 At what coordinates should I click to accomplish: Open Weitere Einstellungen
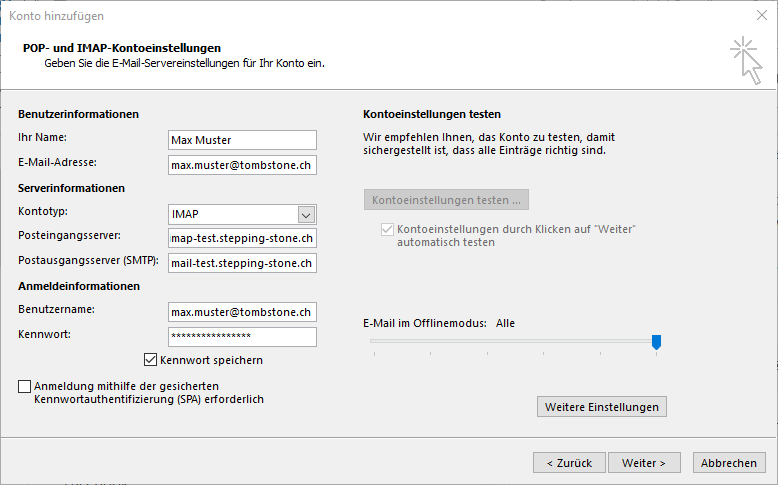coord(601,407)
